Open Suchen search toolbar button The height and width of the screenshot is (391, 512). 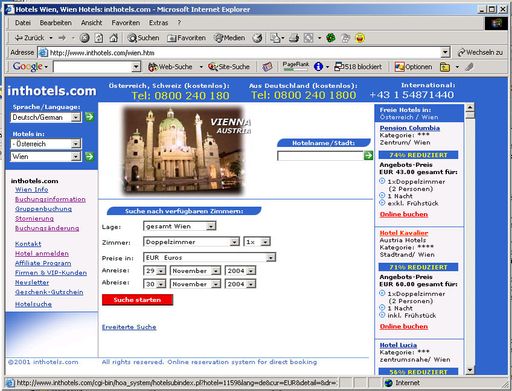click(143, 38)
